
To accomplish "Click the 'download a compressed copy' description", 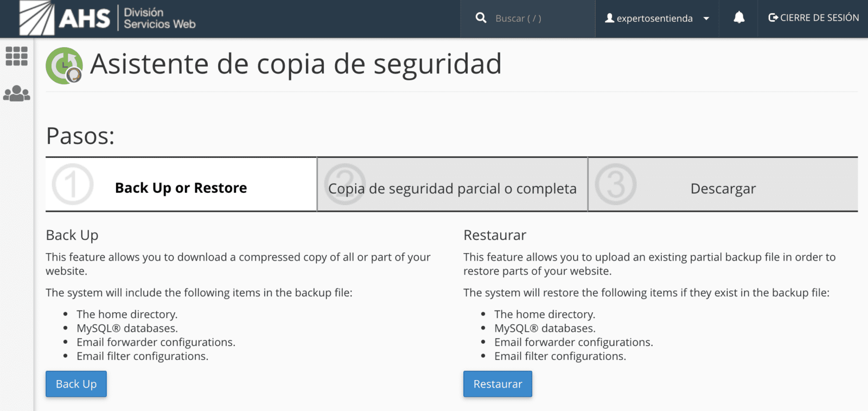I will coord(238,264).
